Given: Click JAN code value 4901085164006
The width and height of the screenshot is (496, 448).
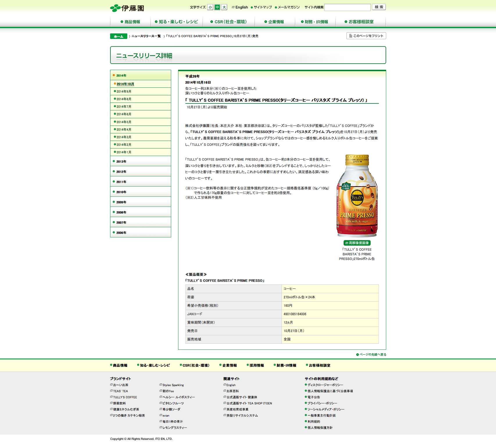Looking at the screenshot, I should point(295,314).
